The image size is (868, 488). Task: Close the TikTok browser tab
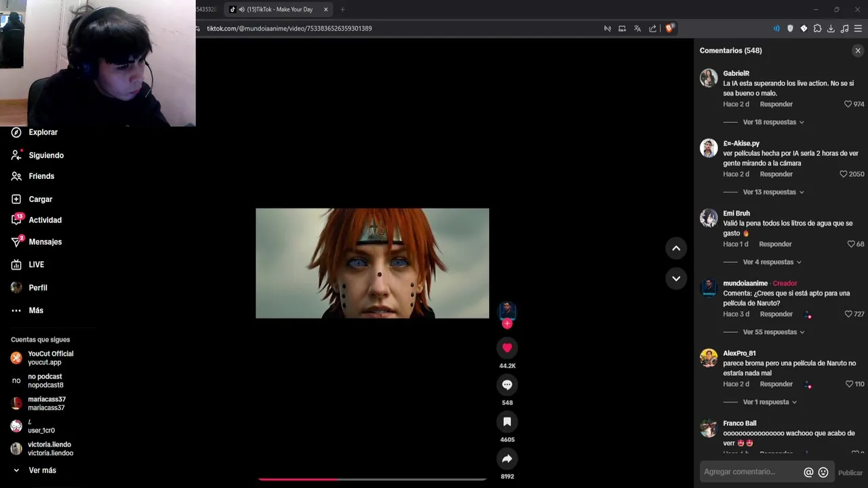pyautogui.click(x=326, y=9)
